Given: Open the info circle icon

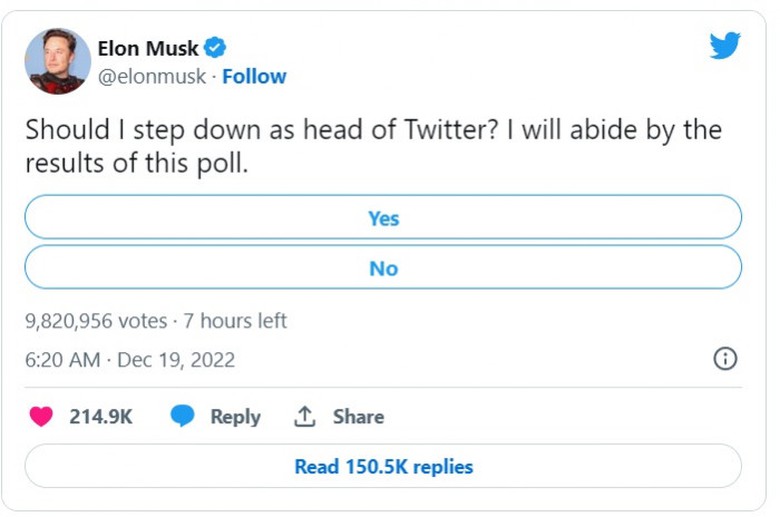Looking at the screenshot, I should click(725, 359).
